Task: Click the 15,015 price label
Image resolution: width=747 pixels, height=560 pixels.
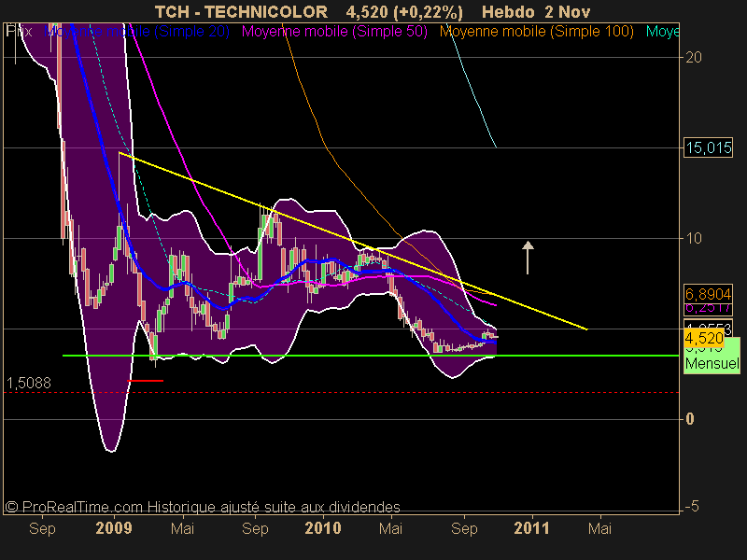Action: click(x=709, y=147)
